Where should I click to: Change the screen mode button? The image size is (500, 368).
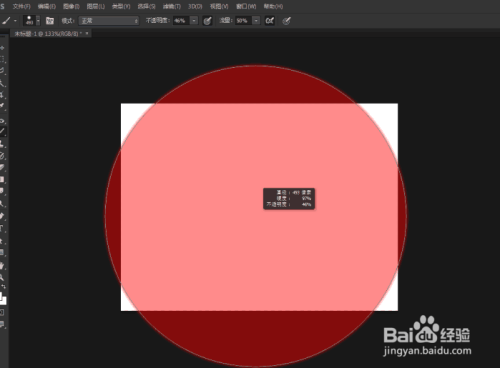2,324
